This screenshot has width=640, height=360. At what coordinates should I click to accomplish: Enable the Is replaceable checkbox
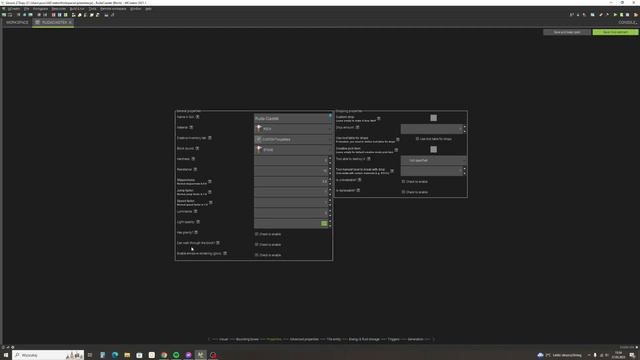(403, 192)
